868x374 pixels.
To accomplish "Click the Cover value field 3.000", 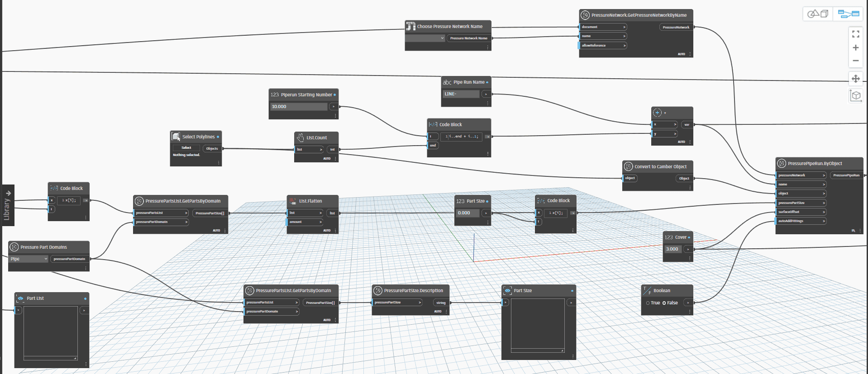I will point(673,249).
